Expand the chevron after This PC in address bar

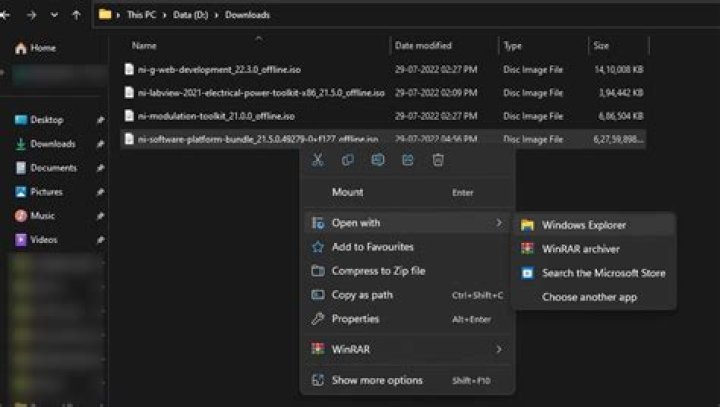[164, 15]
